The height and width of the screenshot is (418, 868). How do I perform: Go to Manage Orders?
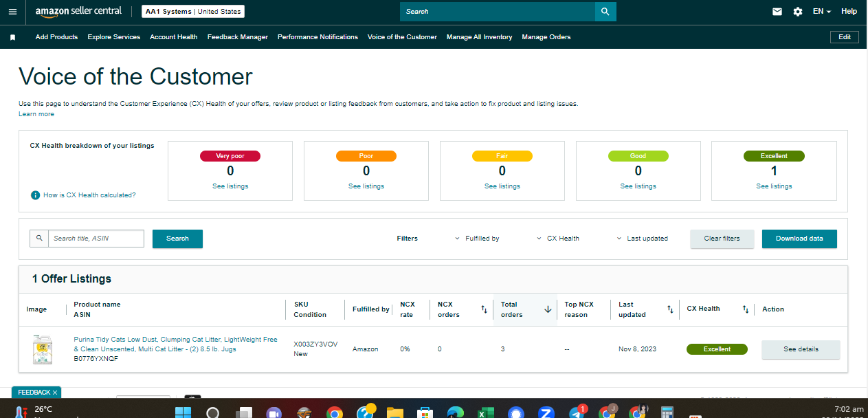coord(546,37)
